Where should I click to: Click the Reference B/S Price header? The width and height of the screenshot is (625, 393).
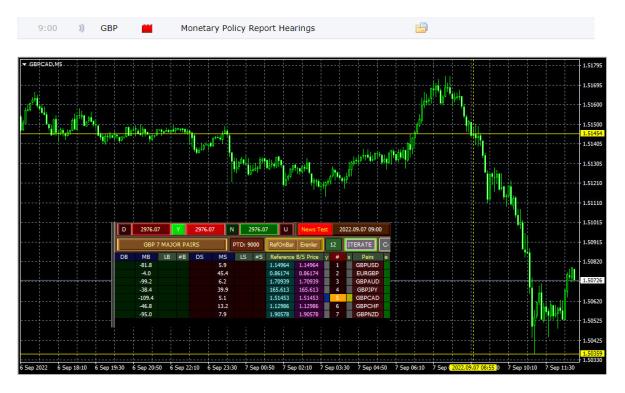[x=295, y=257]
